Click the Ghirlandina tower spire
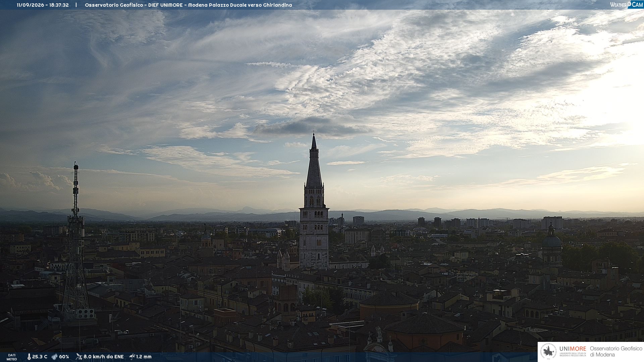Image resolution: width=644 pixels, height=362 pixels. [314, 161]
